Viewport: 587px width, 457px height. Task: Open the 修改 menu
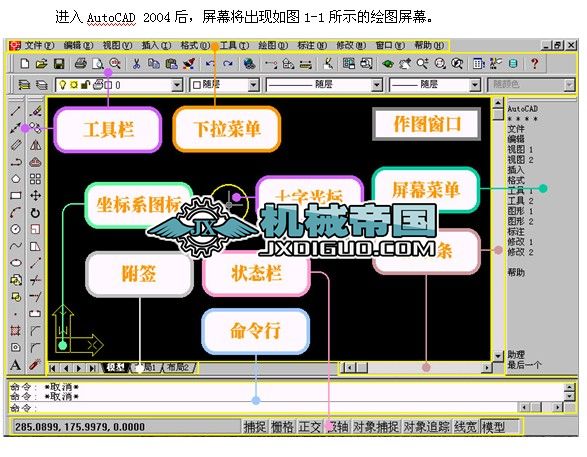[x=350, y=46]
